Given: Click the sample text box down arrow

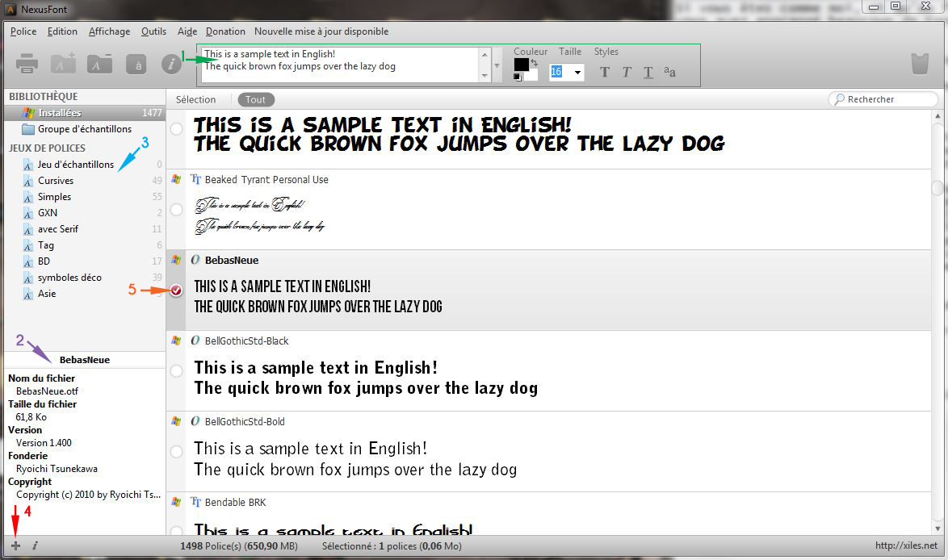Looking at the screenshot, I should coord(484,76).
